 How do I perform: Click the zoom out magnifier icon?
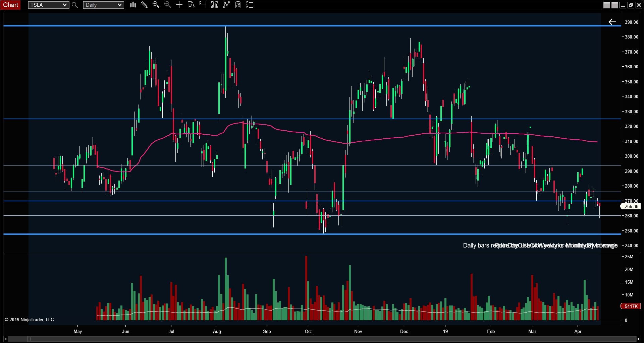(168, 5)
